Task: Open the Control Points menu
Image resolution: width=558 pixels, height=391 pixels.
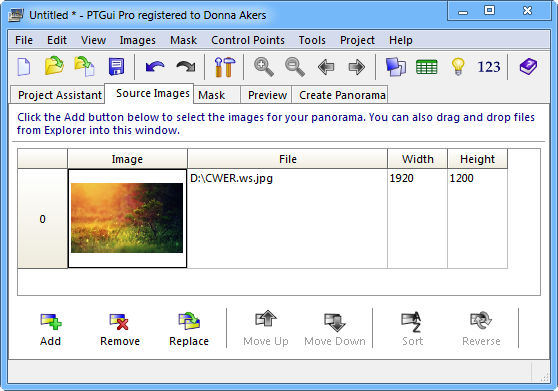Action: pyautogui.click(x=248, y=40)
